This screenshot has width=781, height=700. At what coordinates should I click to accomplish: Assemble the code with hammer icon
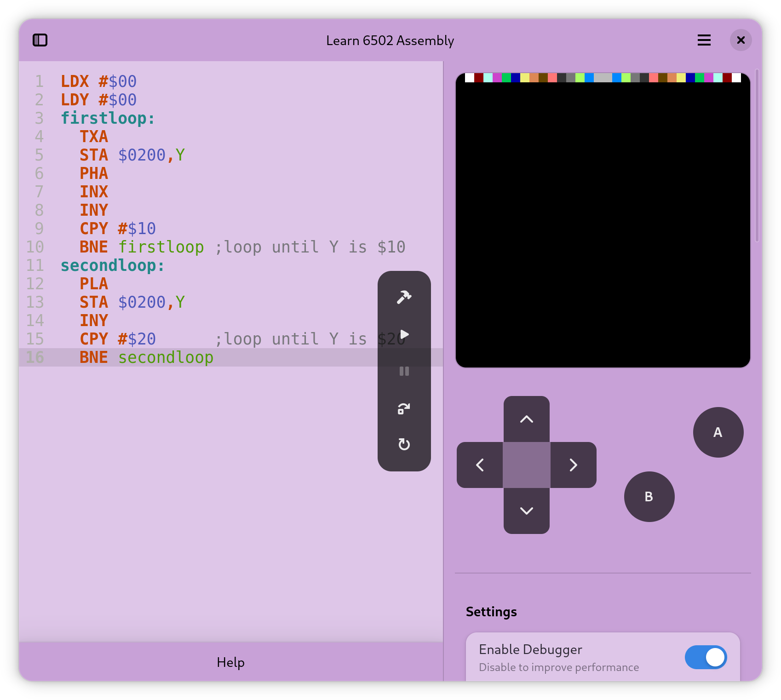coord(404,298)
